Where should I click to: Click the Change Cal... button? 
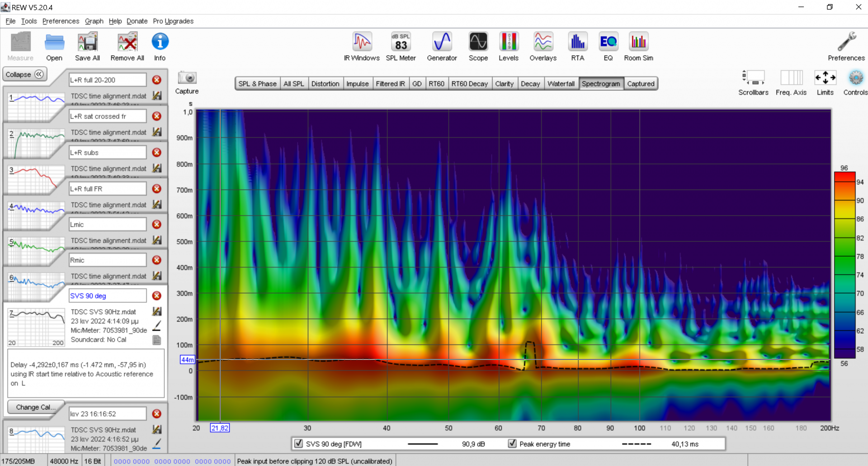pos(35,407)
